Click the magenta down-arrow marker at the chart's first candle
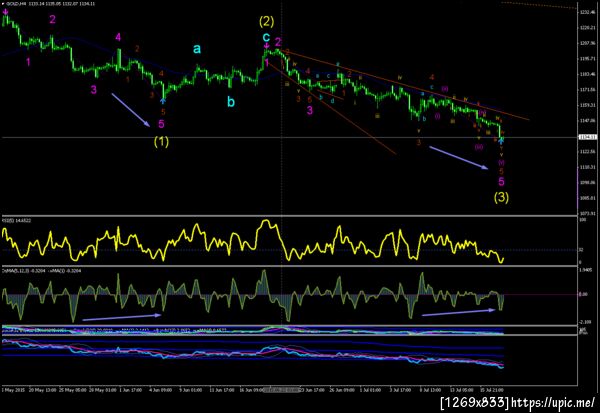Viewport: 600px width, 413px height. pyautogui.click(x=5, y=13)
